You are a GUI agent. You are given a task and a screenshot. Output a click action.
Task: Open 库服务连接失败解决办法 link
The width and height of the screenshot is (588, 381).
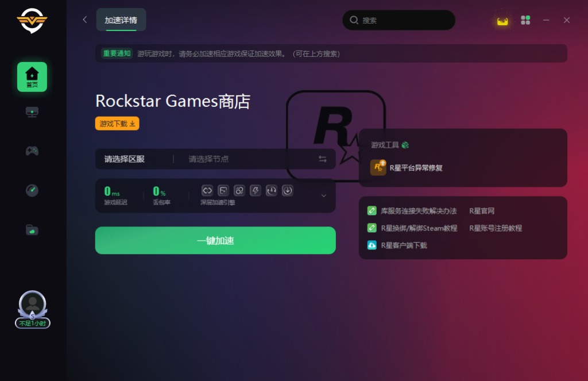click(419, 211)
